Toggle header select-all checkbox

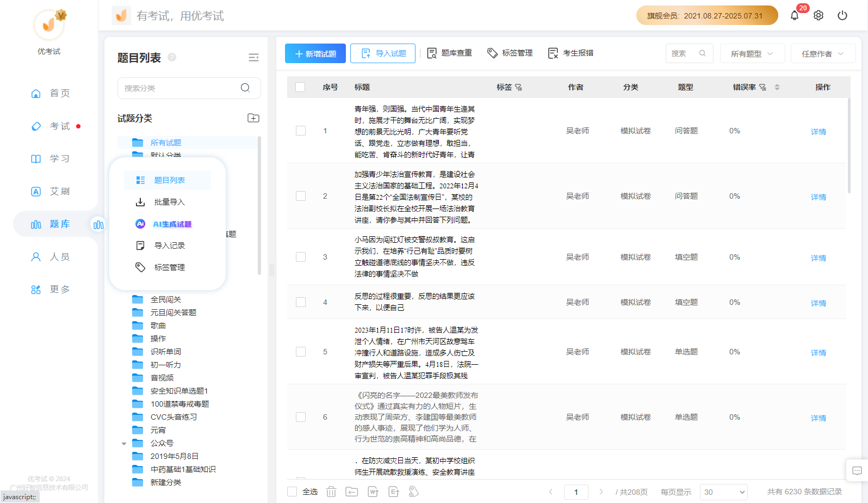pos(300,87)
